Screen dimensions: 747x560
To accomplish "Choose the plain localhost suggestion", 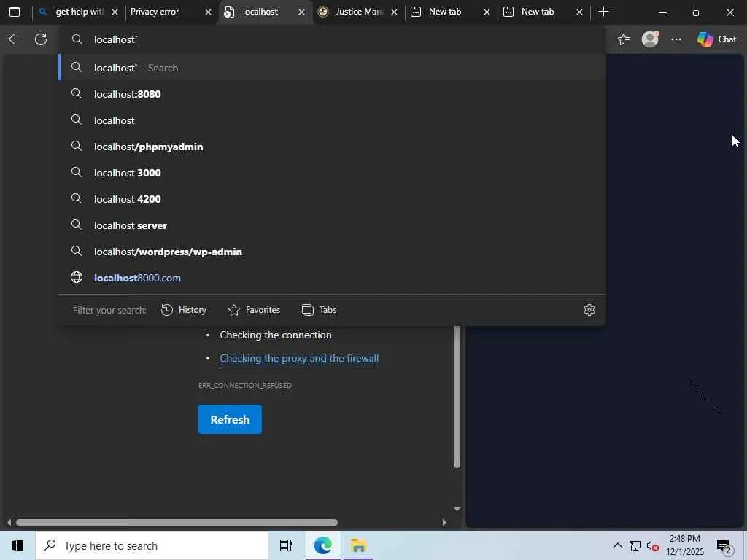I will 332,120.
